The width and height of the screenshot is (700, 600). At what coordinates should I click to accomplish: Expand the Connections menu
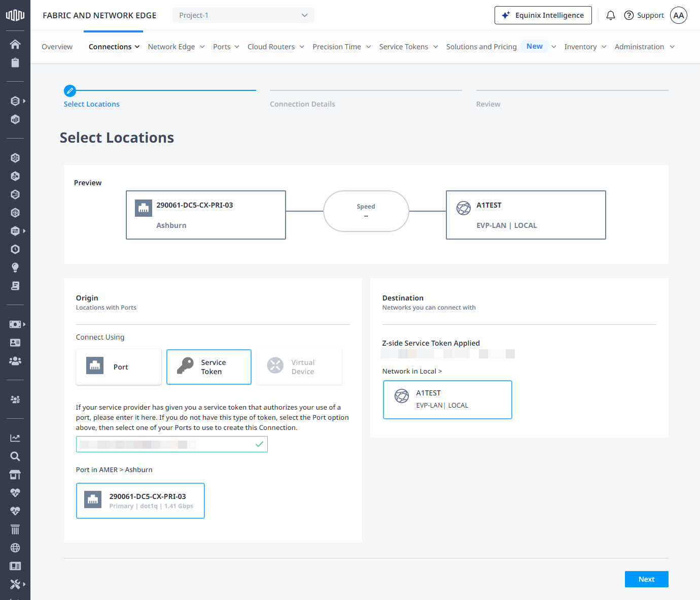114,47
